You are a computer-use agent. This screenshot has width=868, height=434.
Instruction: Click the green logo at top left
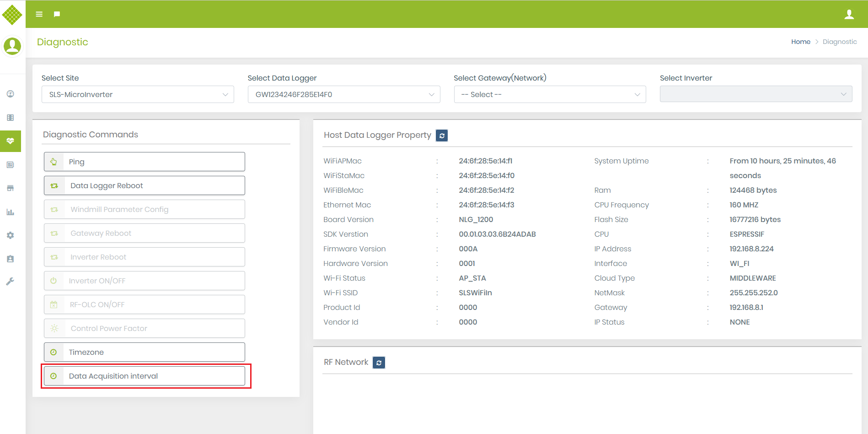(12, 15)
